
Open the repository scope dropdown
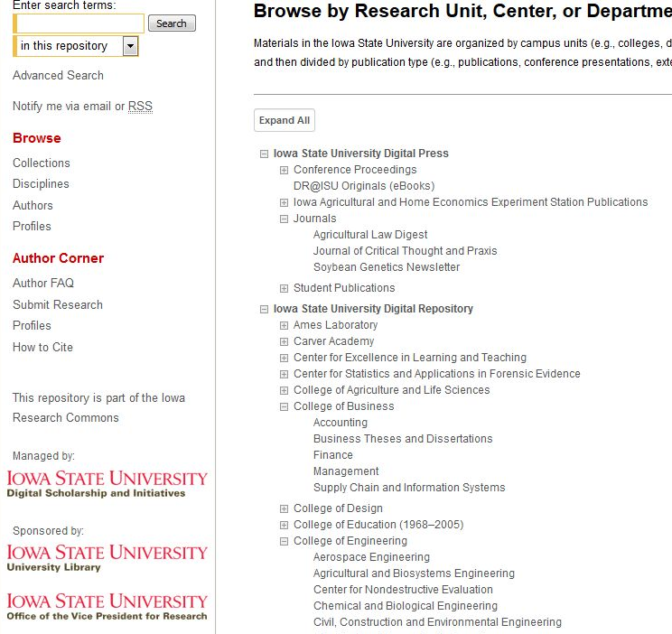click(130, 46)
